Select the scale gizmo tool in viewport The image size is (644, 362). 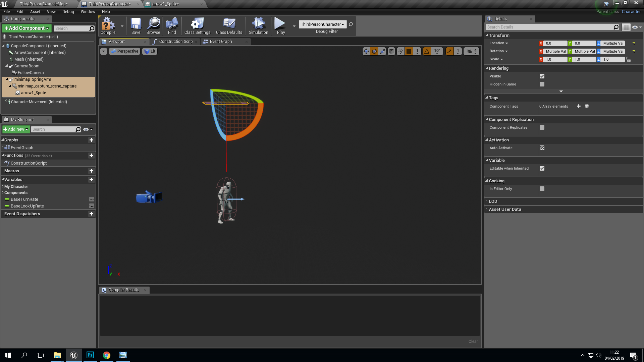pos(382,51)
